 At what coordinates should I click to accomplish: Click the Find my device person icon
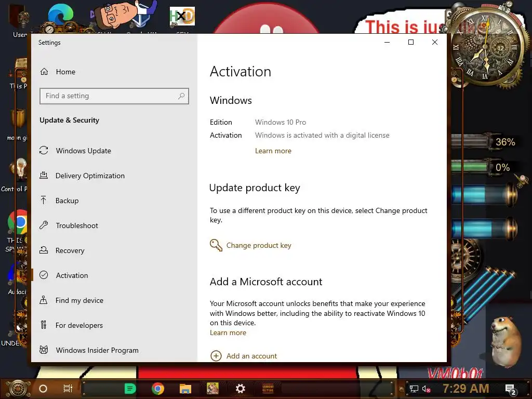point(44,300)
